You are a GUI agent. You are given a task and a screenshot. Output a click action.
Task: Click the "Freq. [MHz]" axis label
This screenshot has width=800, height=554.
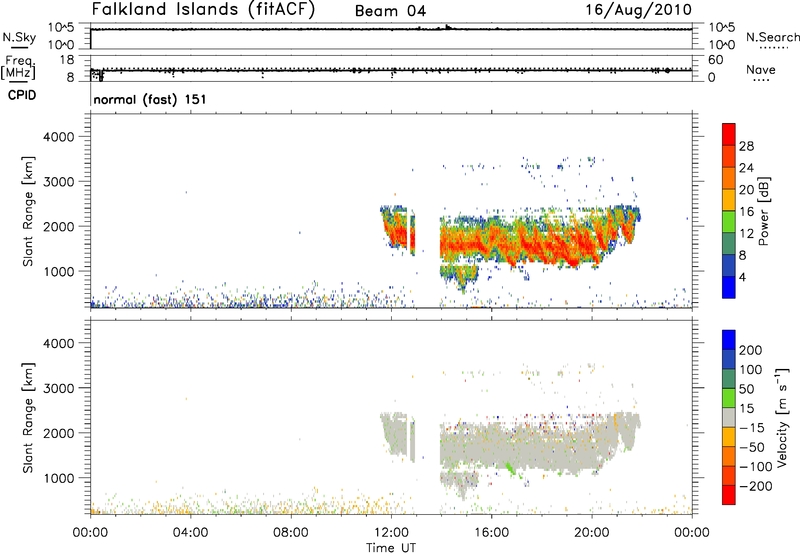(20, 67)
